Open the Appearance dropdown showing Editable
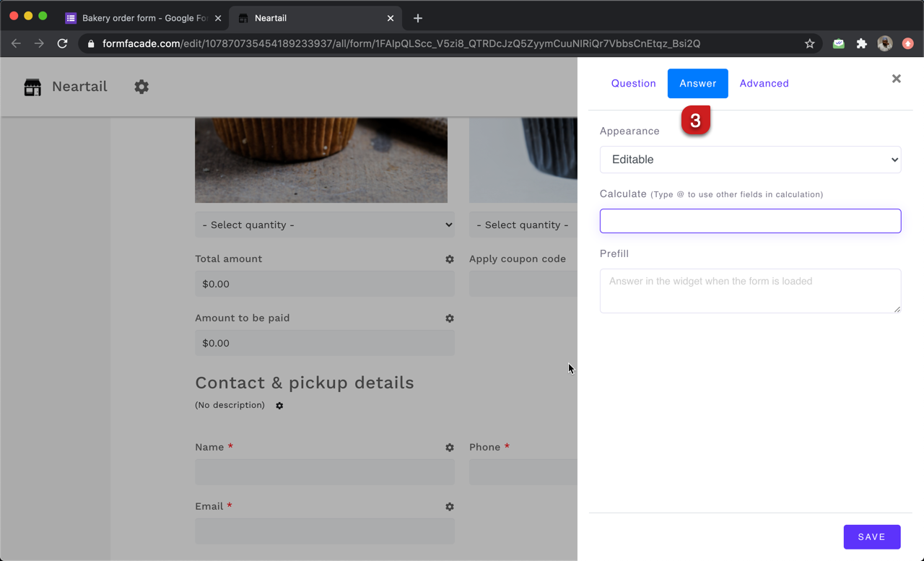 point(750,160)
